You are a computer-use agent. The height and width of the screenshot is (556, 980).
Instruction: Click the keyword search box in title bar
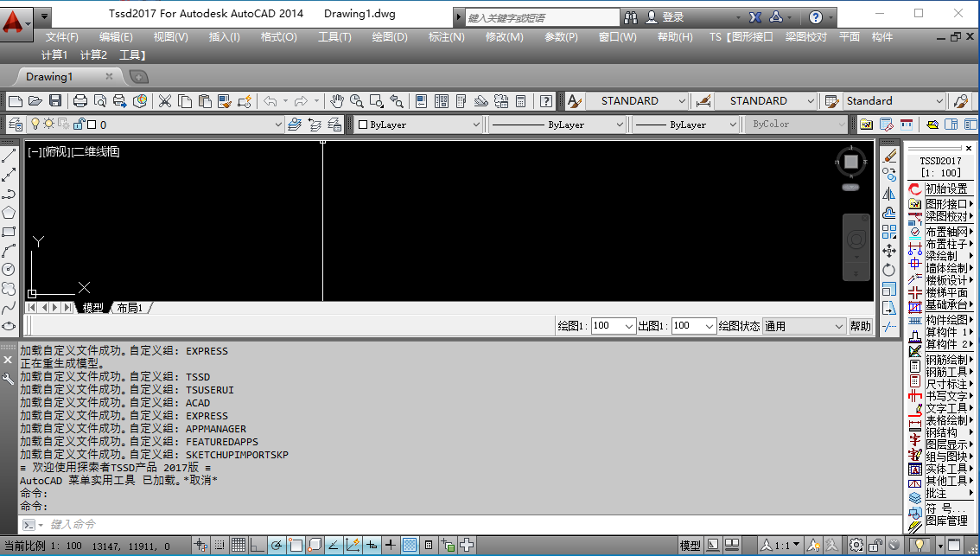543,17
